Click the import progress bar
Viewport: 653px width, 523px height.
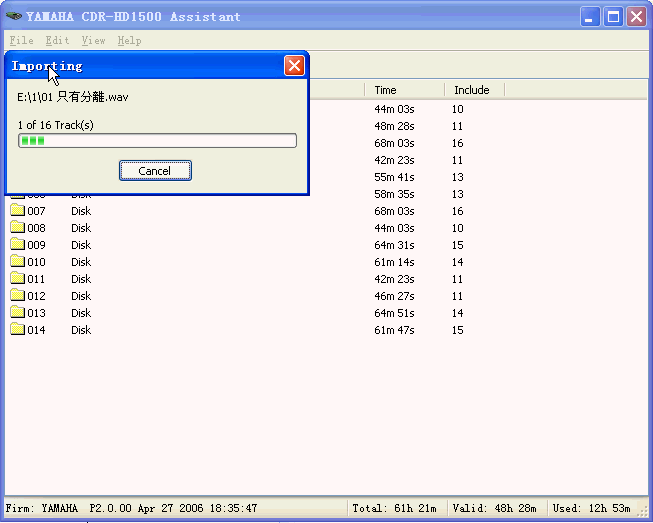(x=157, y=141)
